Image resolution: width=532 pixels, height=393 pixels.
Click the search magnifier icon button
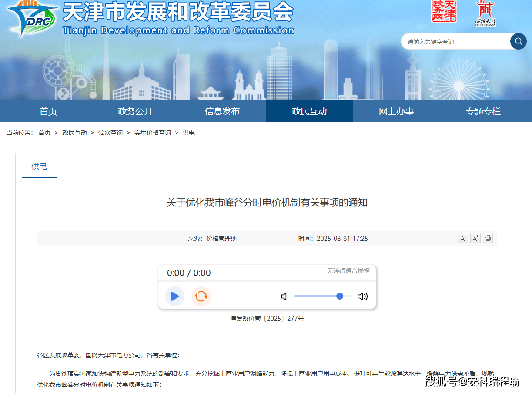point(518,41)
